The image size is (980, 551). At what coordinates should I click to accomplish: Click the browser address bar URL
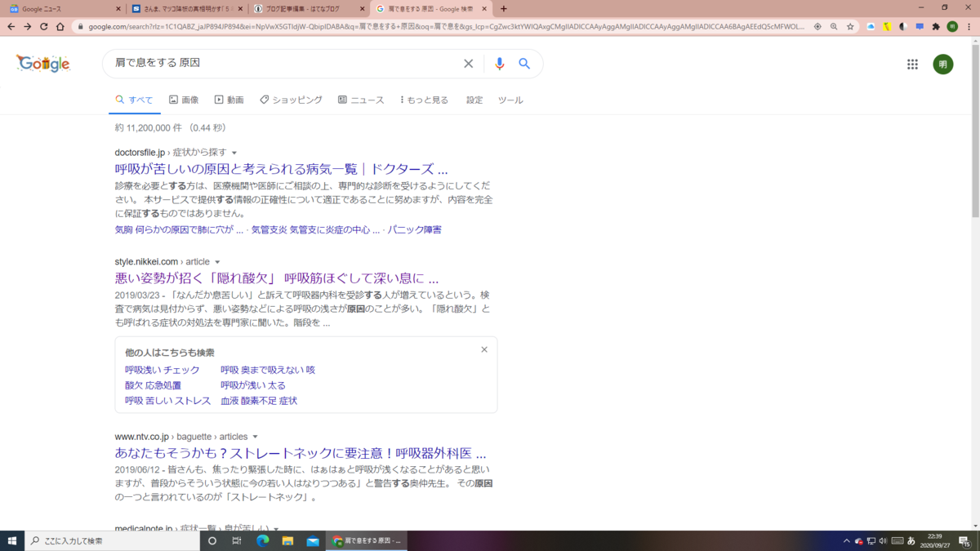(x=448, y=26)
